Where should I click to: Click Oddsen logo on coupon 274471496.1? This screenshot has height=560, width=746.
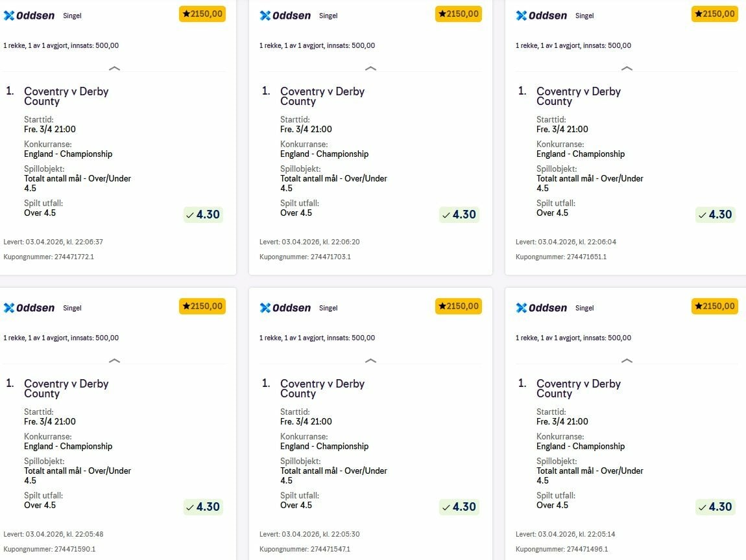tap(542, 308)
